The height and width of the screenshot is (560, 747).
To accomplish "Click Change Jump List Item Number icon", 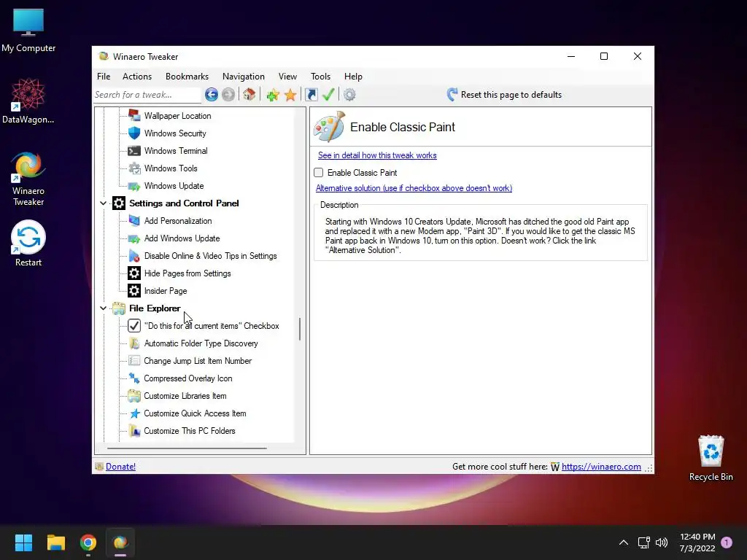I will [134, 361].
